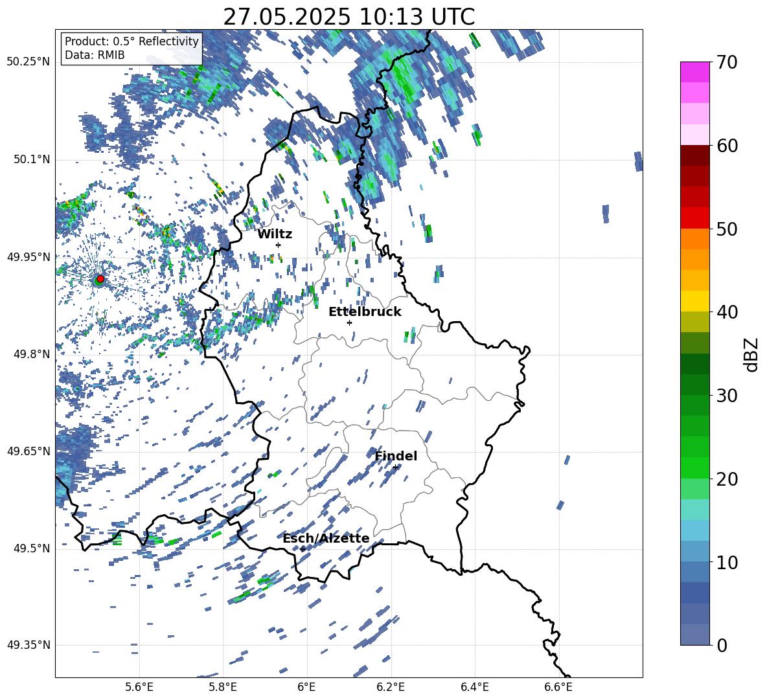Screen dimensions: 767x700
Task: Click the 6.2°E longitude label
Action: 391,687
